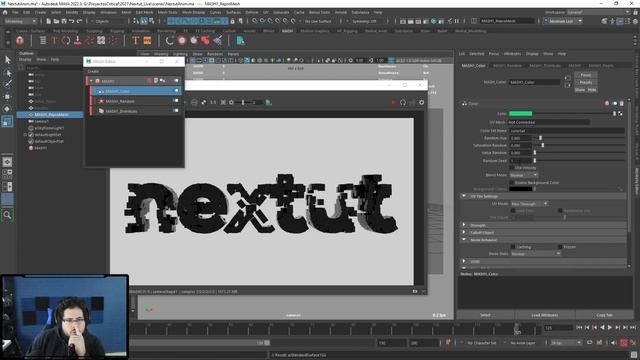Collapse MASH1 network tree arrow

91,81
